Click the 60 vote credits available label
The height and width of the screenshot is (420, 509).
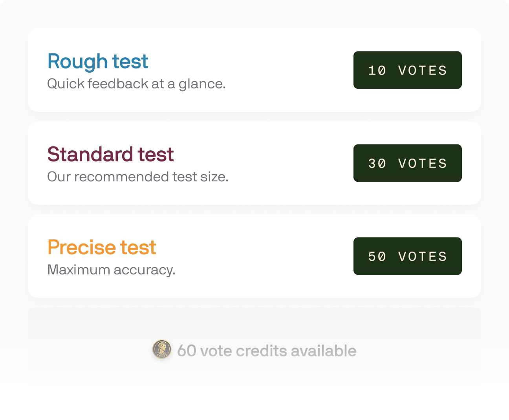267,351
